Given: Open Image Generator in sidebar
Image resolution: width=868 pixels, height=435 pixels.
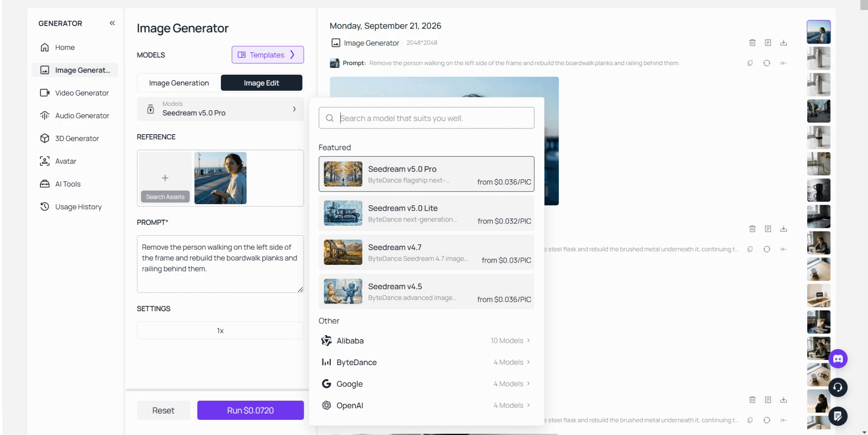Looking at the screenshot, I should 75,70.
